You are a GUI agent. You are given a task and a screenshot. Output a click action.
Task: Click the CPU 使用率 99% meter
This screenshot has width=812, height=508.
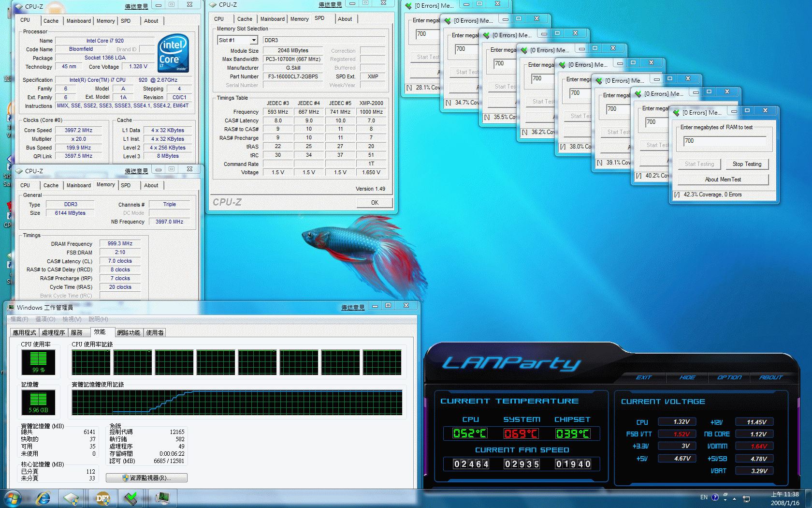point(38,362)
